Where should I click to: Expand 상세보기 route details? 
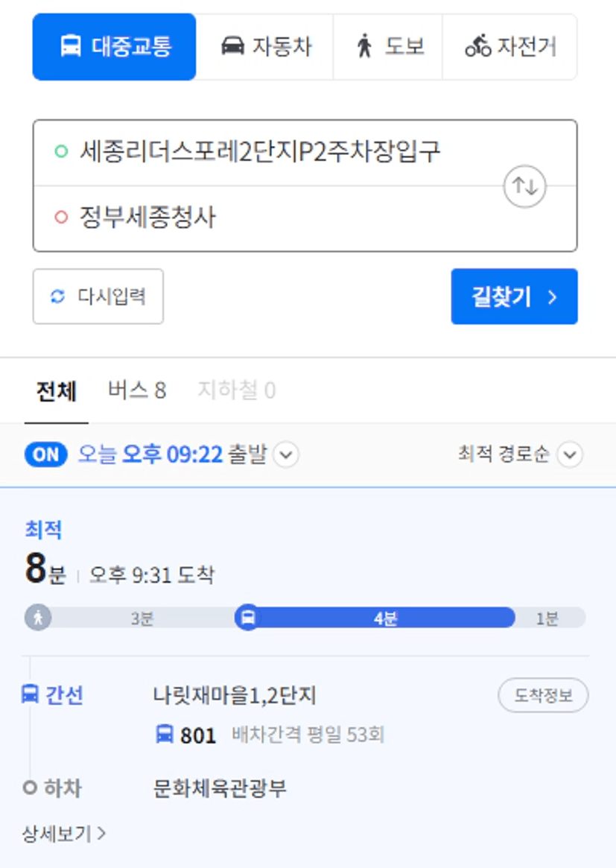tap(63, 833)
